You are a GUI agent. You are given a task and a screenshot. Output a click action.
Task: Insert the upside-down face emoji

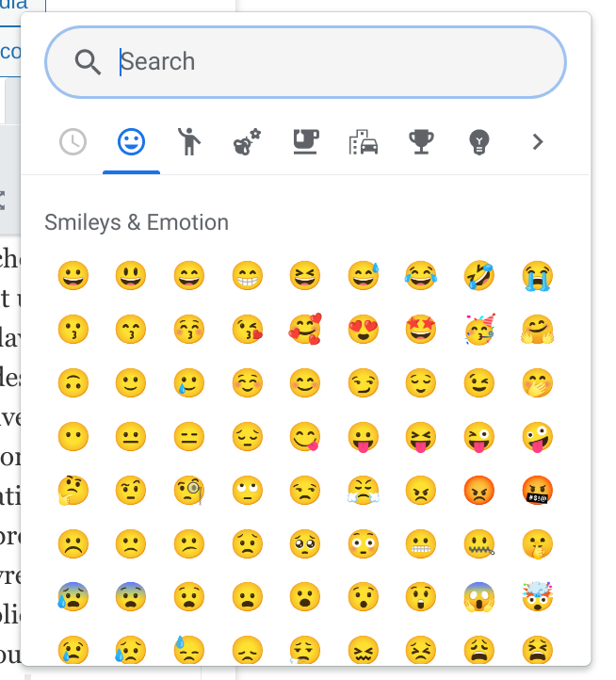point(73,383)
